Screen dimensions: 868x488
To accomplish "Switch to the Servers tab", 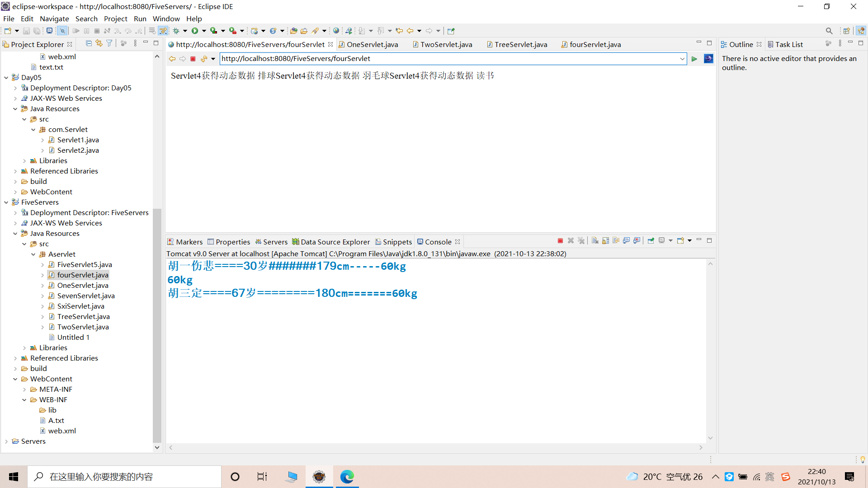I will (275, 242).
